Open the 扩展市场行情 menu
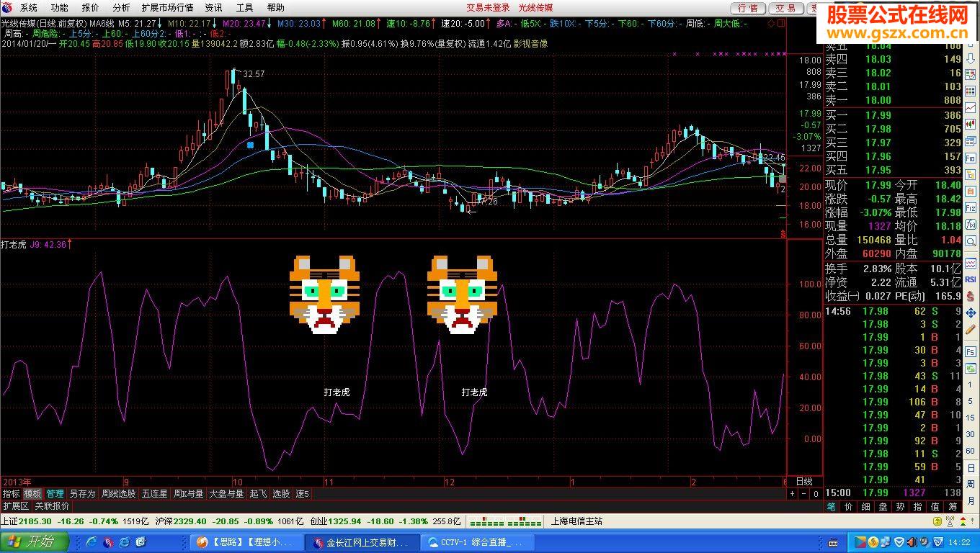Viewport: 980px width, 553px height. click(167, 8)
